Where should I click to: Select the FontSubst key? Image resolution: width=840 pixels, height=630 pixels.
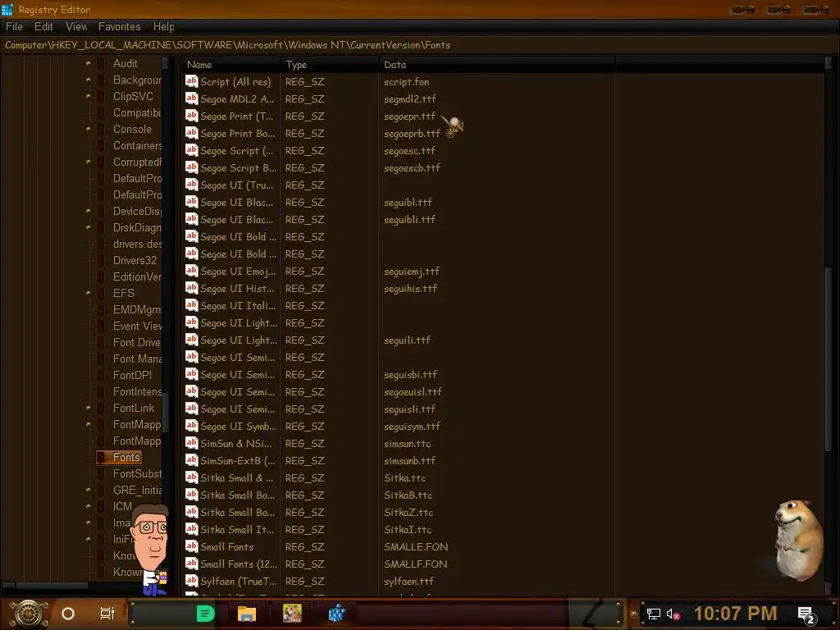click(x=137, y=473)
